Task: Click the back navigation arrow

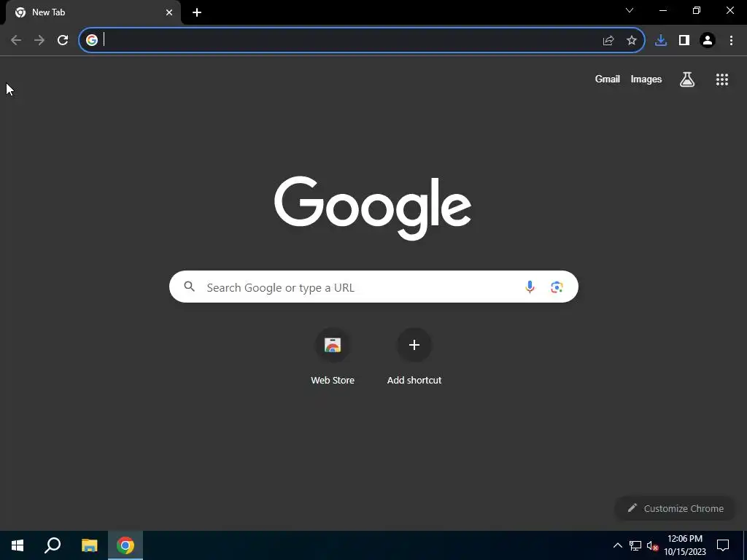Action: (x=16, y=41)
